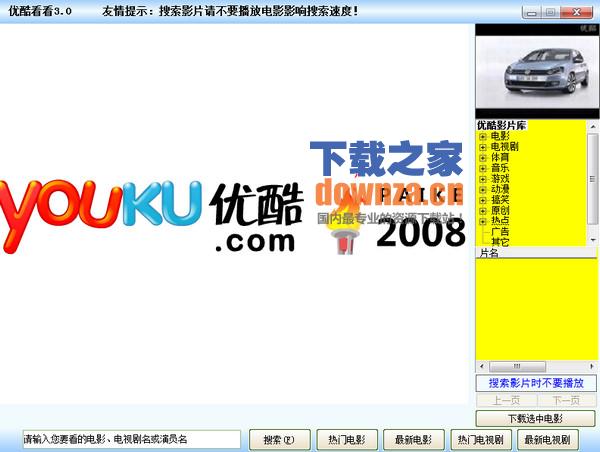Select 其它 category in tree
The width and height of the screenshot is (600, 452).
click(500, 242)
